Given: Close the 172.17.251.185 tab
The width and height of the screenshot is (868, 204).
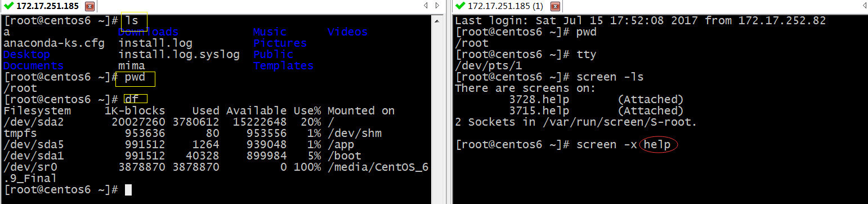Looking at the screenshot, I should coord(89,7).
